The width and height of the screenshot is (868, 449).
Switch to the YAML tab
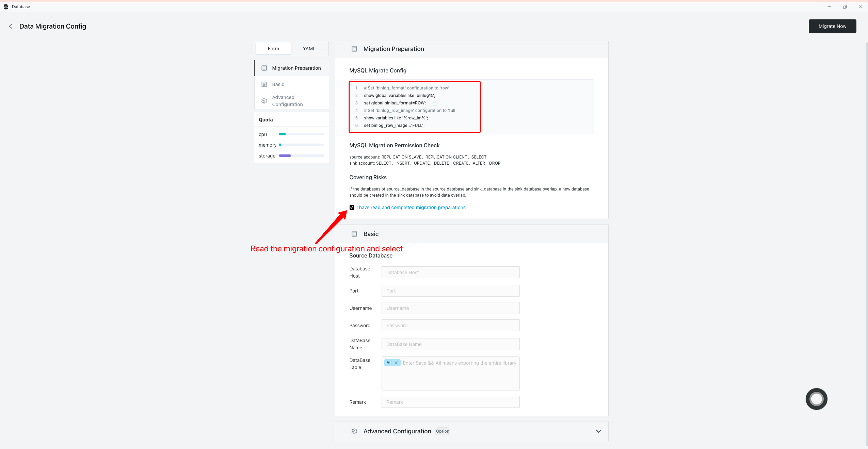(309, 49)
